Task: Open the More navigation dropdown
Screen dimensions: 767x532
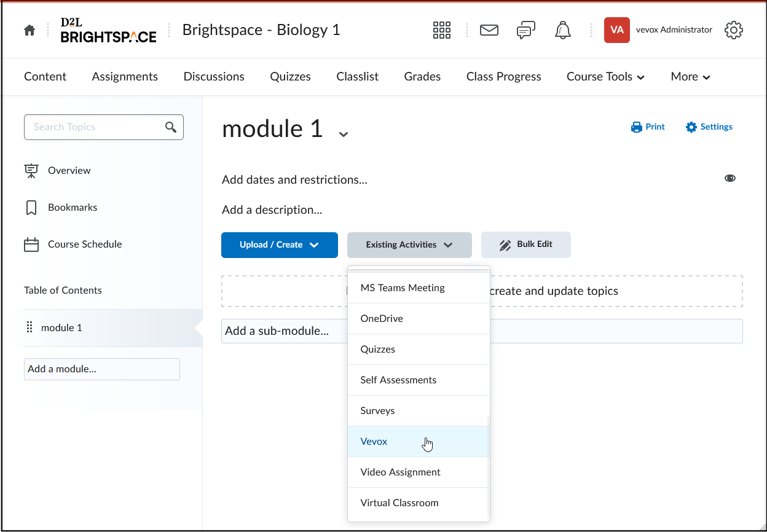Action: [690, 77]
